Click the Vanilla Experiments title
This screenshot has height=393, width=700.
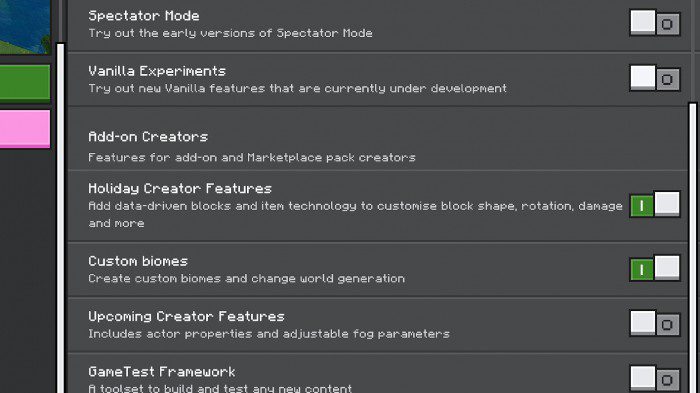tap(157, 71)
